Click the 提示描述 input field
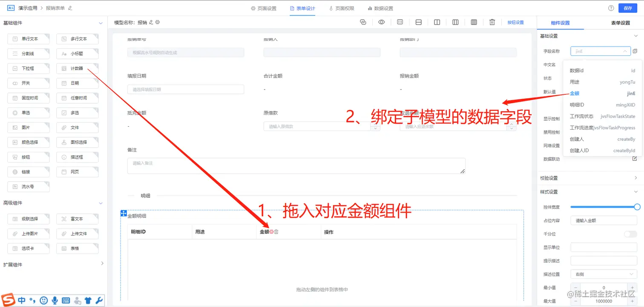This screenshot has height=307, width=644. (x=604, y=261)
